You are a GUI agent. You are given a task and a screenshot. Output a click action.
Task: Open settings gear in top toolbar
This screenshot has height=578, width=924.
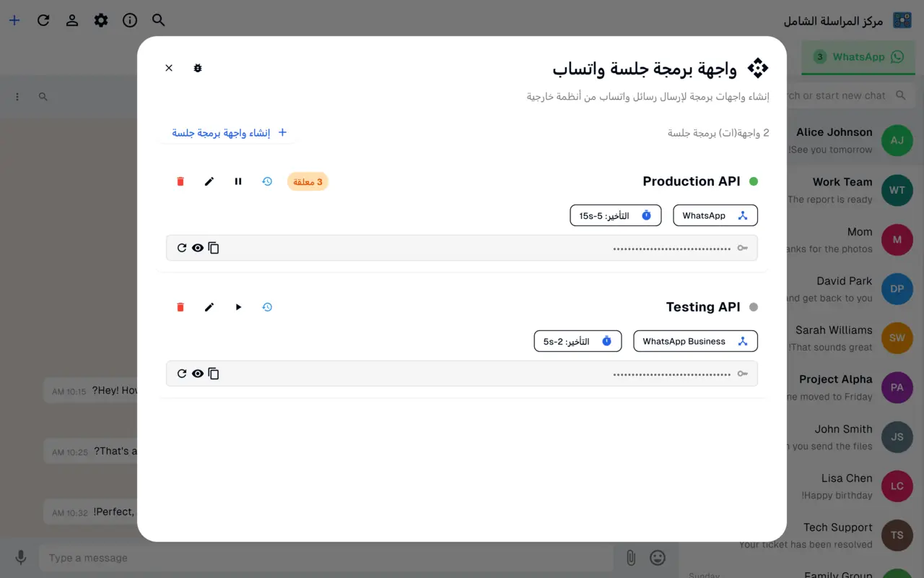(101, 20)
